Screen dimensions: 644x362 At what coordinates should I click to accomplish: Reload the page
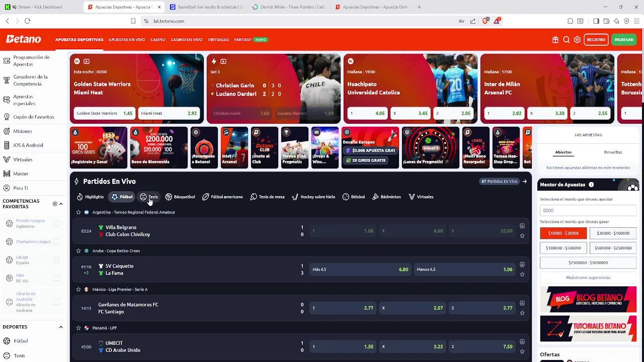27,21
